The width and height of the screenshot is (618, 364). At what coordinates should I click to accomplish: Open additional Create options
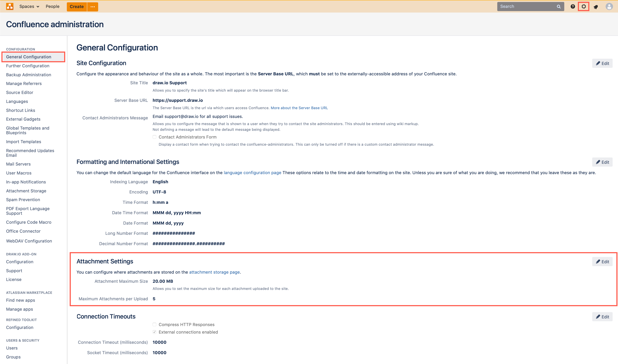[x=92, y=7]
